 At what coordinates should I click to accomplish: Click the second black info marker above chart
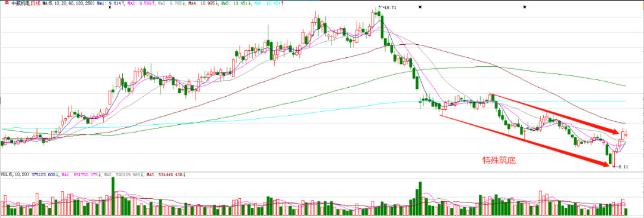click(524, 7)
